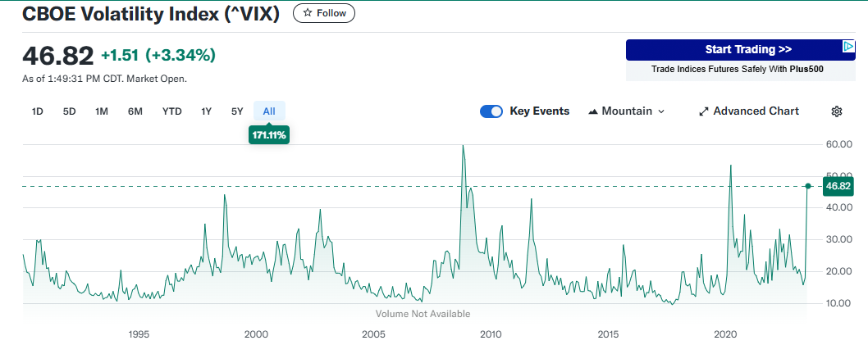Viewport: 868px width, 354px height.
Task: Pick the 1Y time range
Action: (206, 111)
